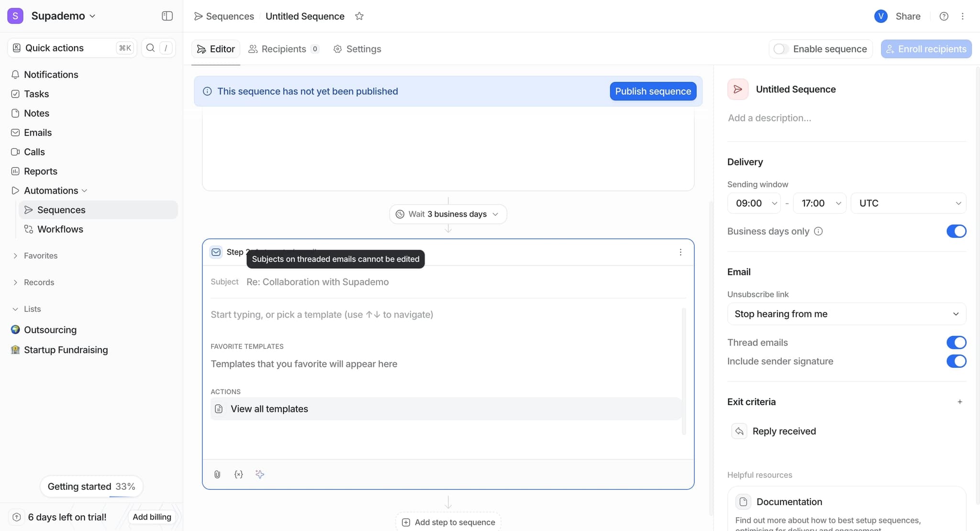The image size is (980, 531).
Task: Open Quick actions search magnifier icon
Action: coord(150,47)
